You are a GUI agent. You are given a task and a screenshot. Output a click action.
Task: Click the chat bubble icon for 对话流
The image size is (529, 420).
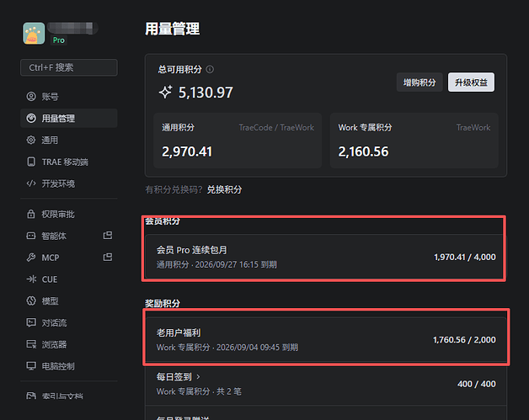coord(31,322)
